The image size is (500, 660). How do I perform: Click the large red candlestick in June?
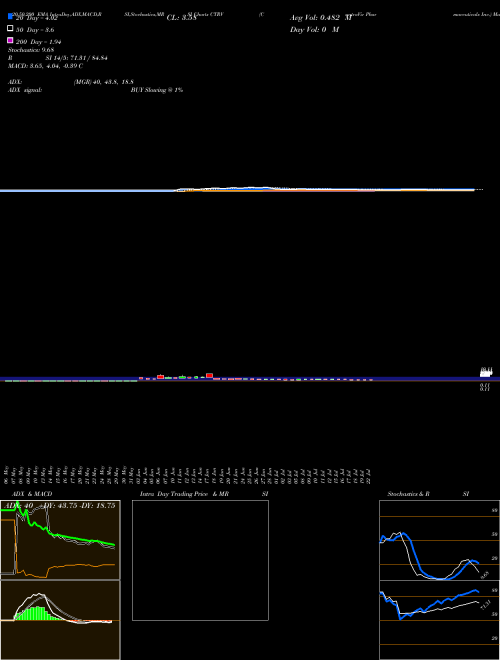[209, 375]
